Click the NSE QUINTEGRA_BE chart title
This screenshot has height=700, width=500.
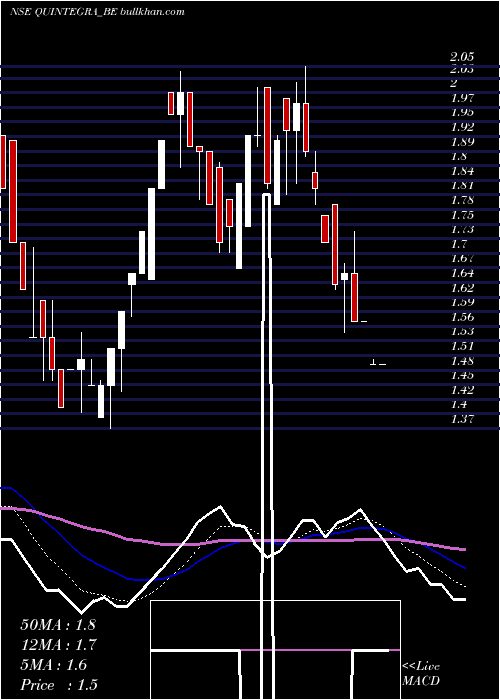tap(97, 12)
